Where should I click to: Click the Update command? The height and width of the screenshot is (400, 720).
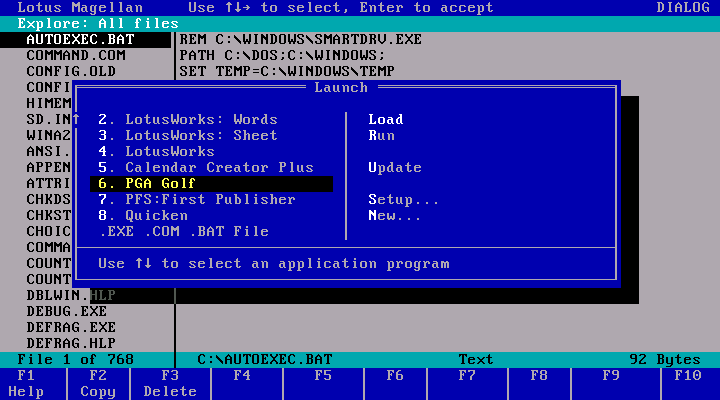click(395, 168)
